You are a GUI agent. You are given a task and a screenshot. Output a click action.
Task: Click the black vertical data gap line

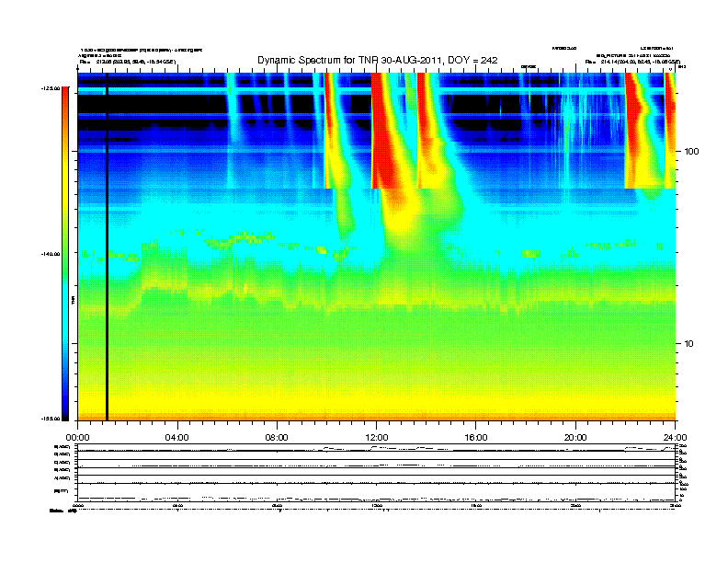pyautogui.click(x=107, y=247)
